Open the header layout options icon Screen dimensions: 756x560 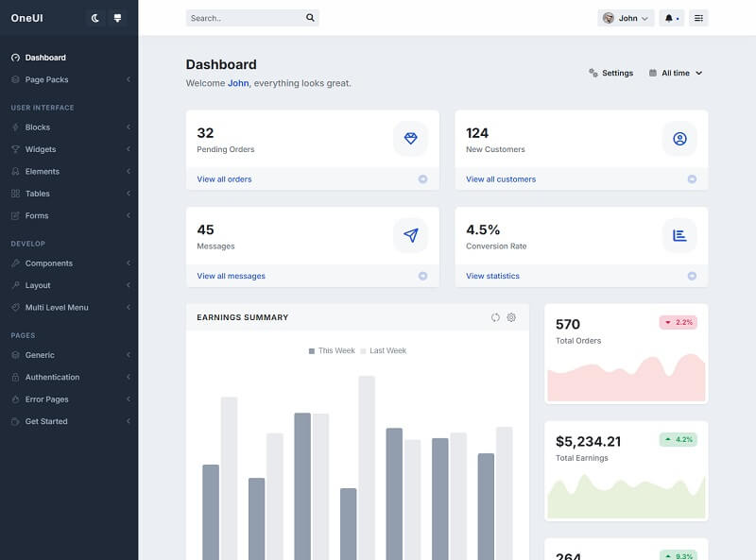tap(697, 18)
